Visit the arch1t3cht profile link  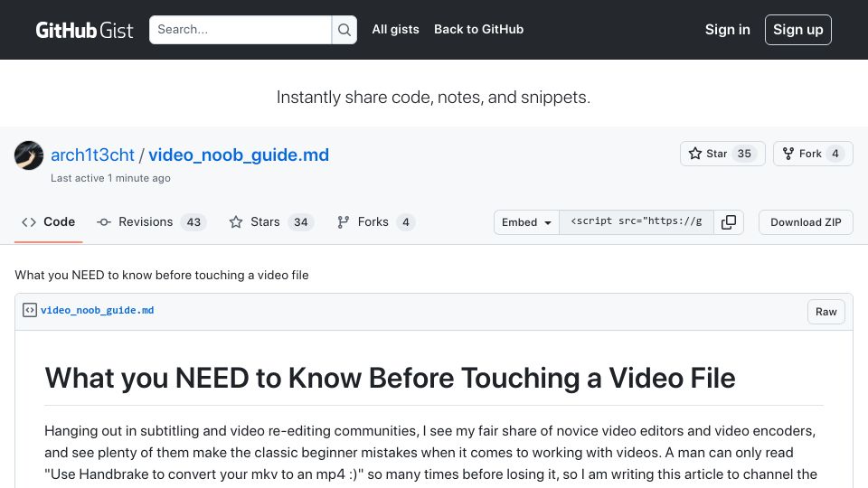[92, 155]
